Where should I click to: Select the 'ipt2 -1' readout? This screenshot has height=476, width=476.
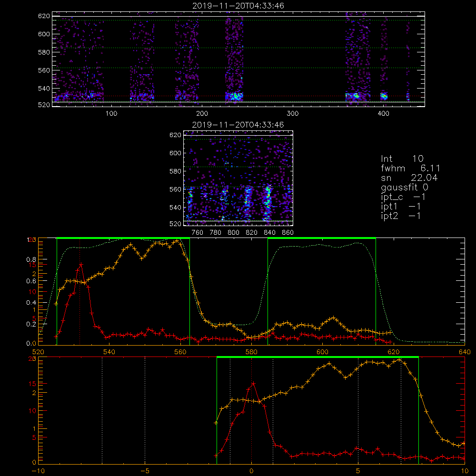click(x=401, y=216)
